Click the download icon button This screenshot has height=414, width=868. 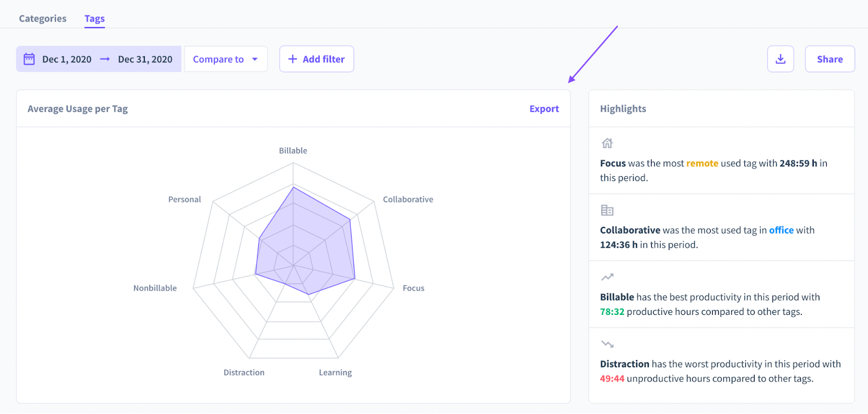(x=780, y=59)
